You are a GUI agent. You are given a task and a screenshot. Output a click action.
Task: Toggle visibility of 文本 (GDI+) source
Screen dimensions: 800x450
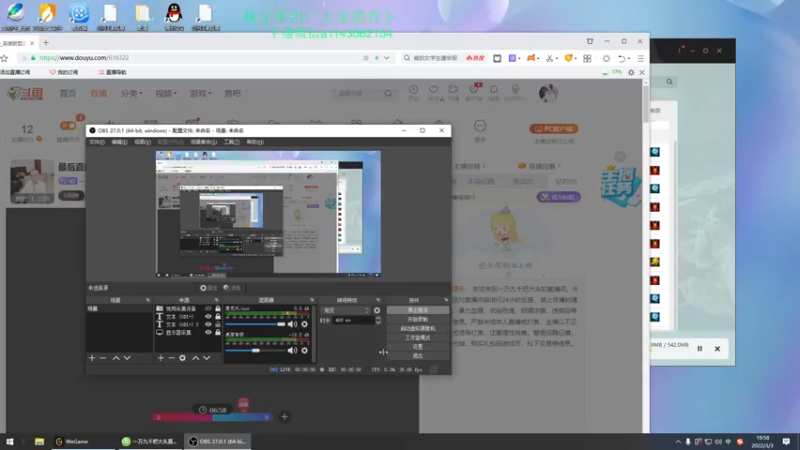click(x=208, y=316)
